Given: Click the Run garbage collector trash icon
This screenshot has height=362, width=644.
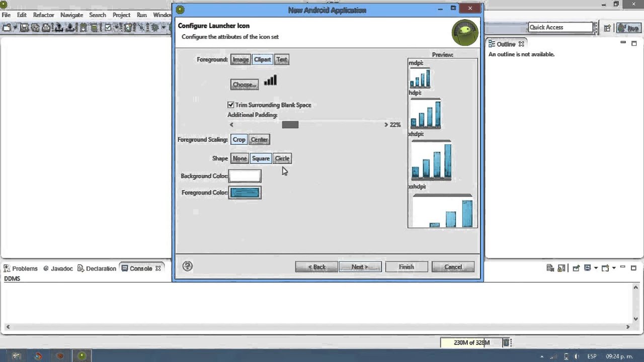Looking at the screenshot, I should (506, 342).
